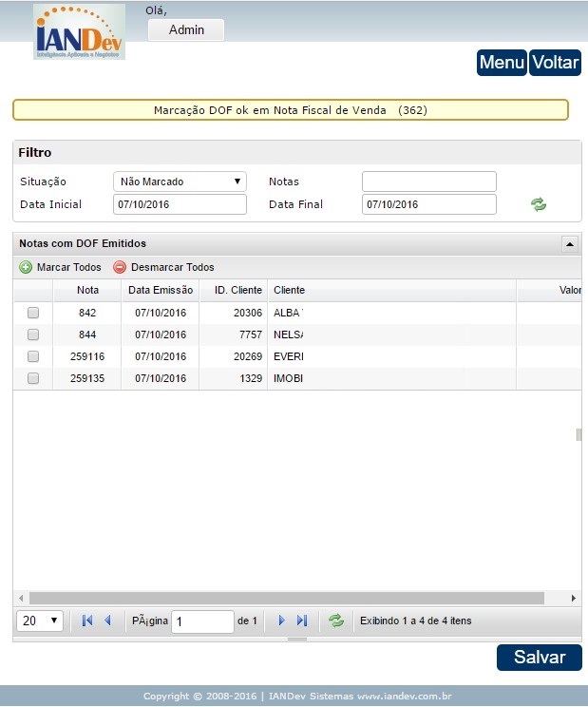Click the green refresh icon in Filtro
Viewport: 588px width, 707px height.
pos(538,204)
